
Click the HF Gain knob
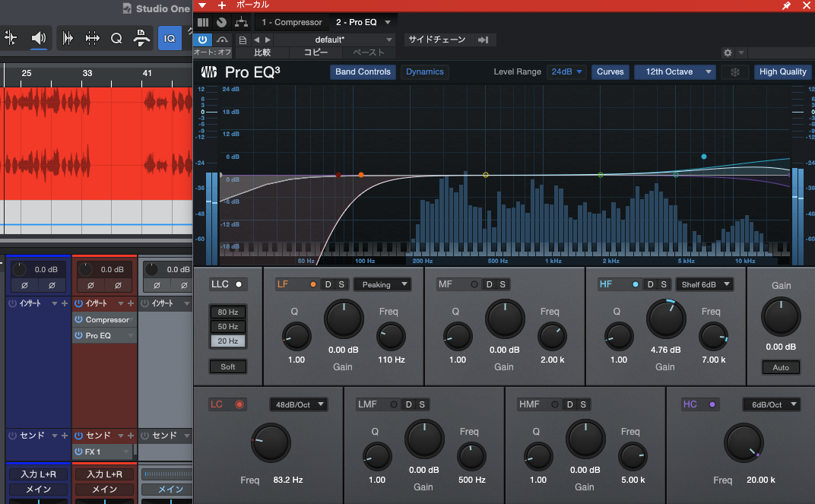[665, 319]
